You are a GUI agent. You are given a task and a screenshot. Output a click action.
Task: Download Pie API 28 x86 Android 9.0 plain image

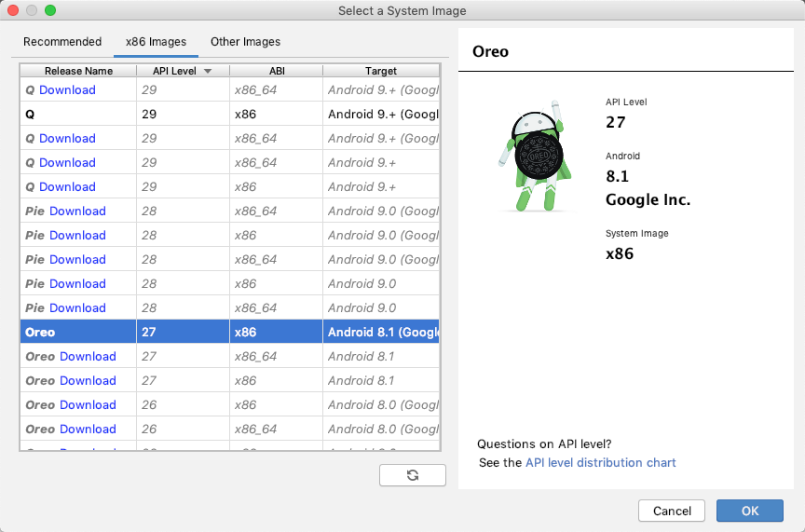pos(77,283)
